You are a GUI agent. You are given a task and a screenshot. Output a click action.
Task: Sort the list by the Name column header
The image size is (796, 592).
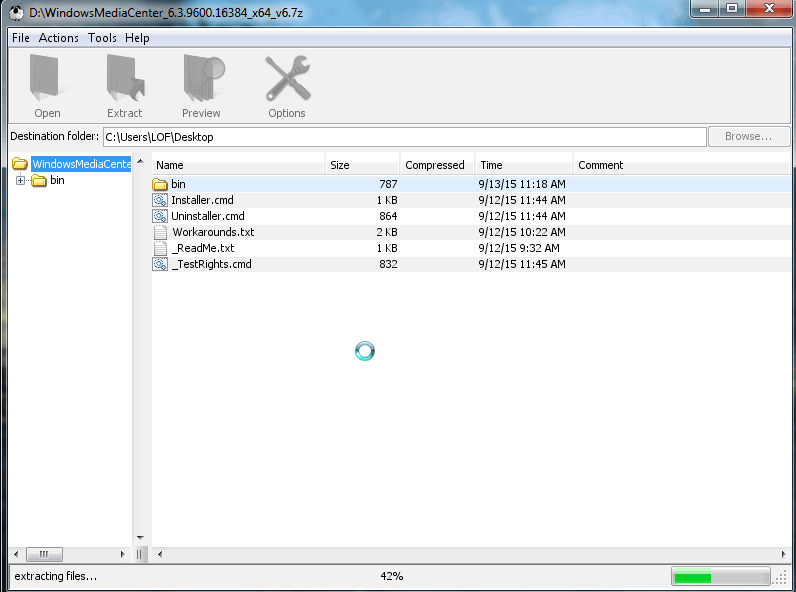[x=238, y=165]
